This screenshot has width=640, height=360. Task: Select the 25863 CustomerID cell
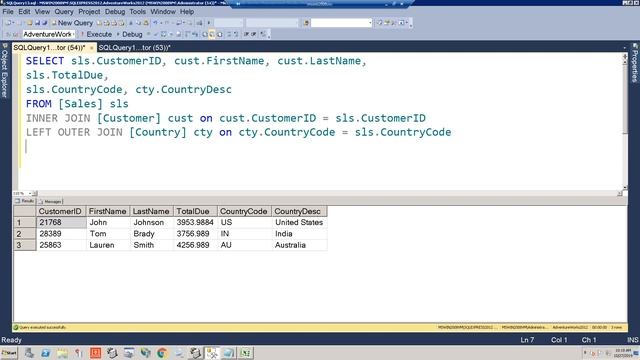(x=61, y=245)
